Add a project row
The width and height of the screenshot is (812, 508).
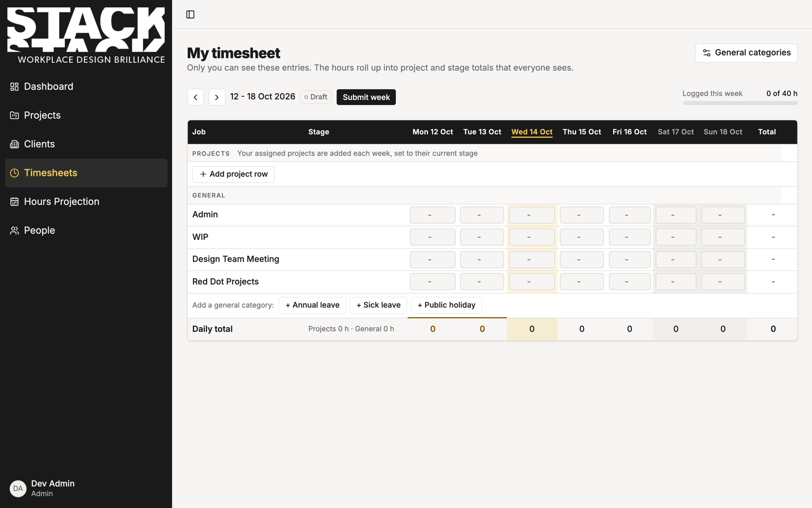click(233, 174)
